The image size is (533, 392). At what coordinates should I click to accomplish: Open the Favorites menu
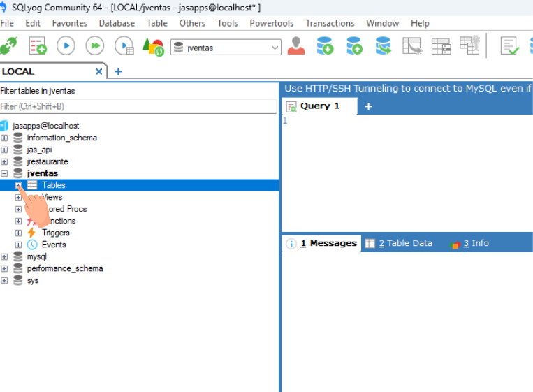point(70,23)
